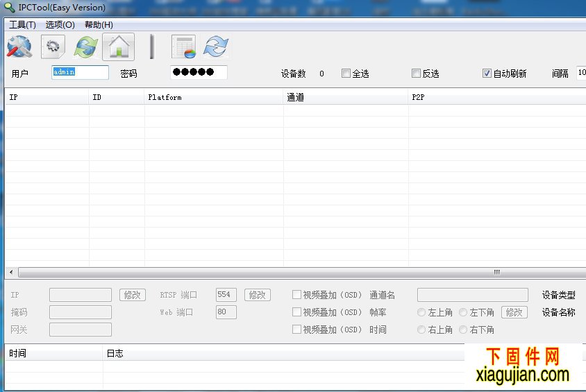Enable the 反选 checkbox
The width and height of the screenshot is (586, 392).
(x=416, y=73)
